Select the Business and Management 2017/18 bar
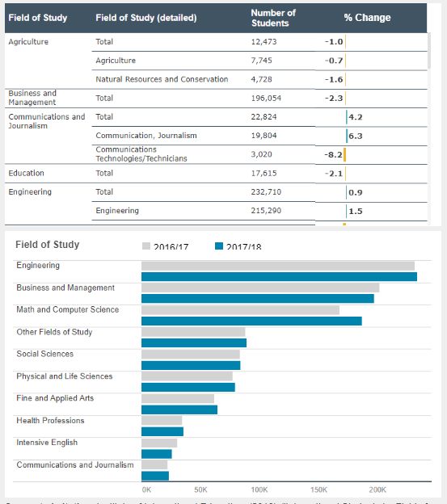Image resolution: width=447 pixels, height=504 pixels. [258, 299]
